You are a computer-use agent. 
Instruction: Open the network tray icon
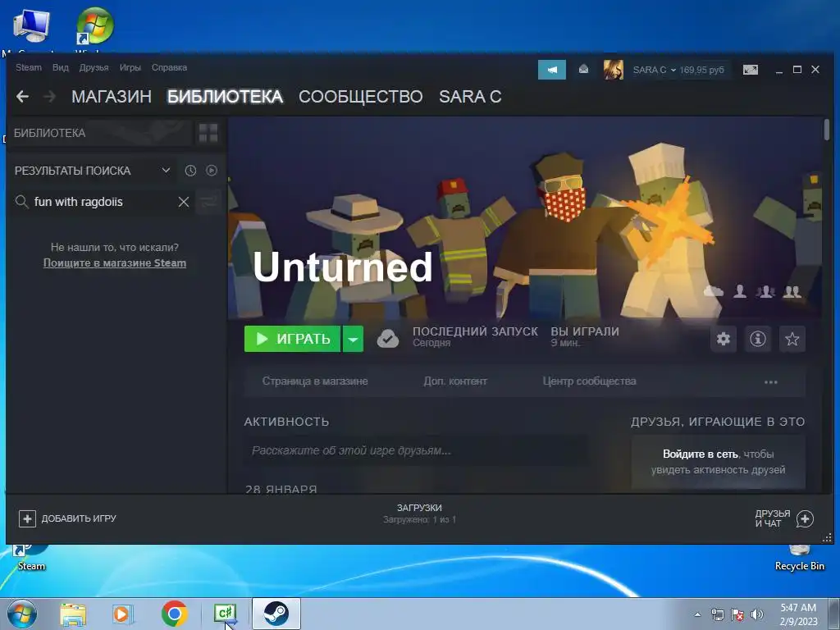717,614
